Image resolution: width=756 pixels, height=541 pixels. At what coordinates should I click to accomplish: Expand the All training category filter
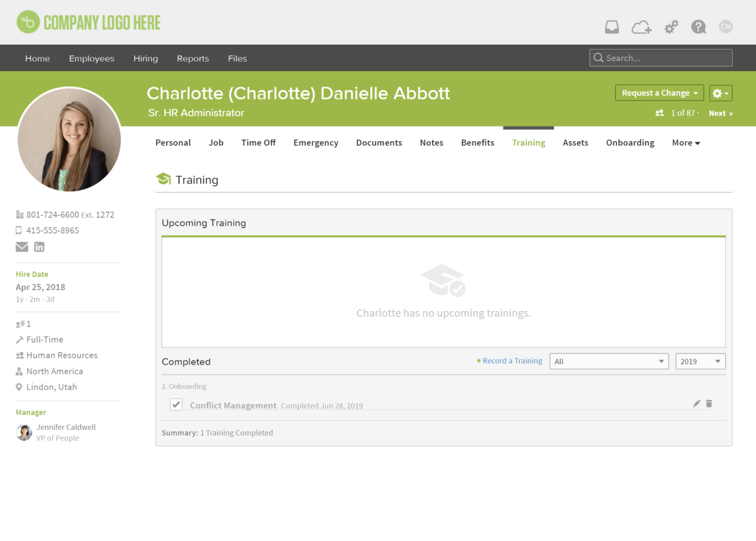click(x=609, y=361)
